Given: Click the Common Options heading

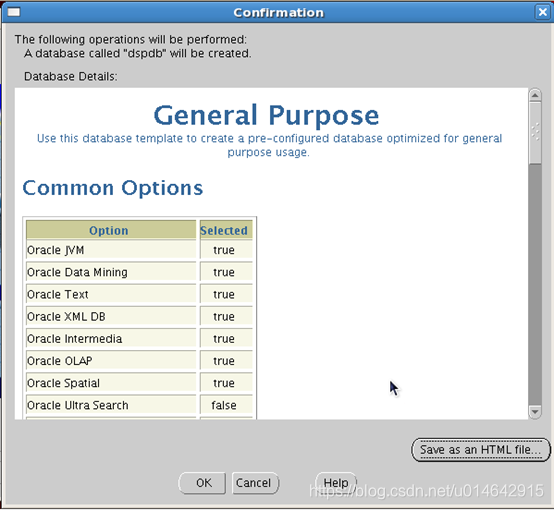Looking at the screenshot, I should 113,188.
